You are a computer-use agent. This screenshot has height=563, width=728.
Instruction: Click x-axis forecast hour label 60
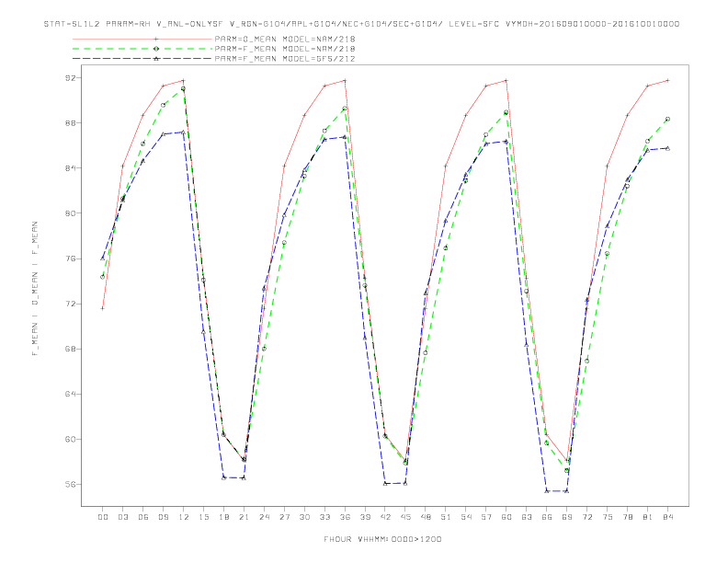point(506,517)
